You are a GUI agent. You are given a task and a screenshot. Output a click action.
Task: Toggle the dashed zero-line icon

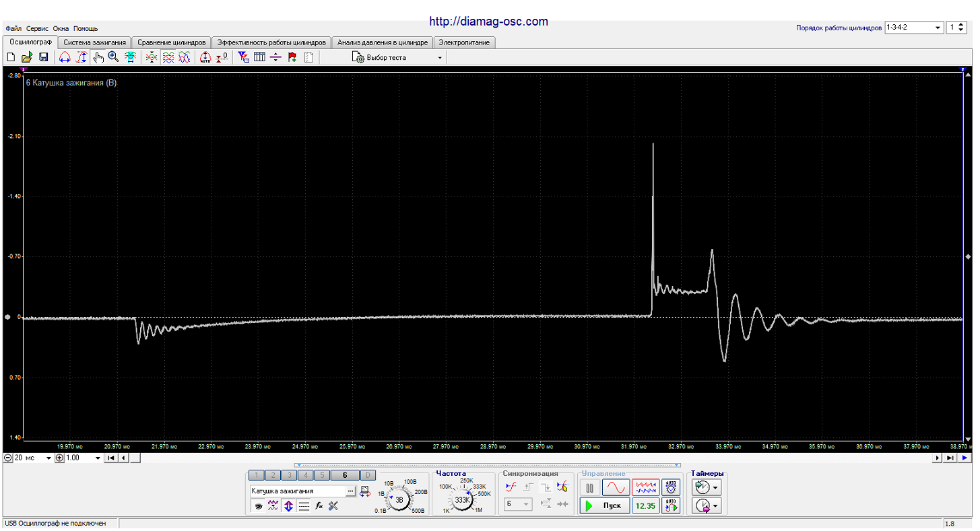(x=304, y=506)
